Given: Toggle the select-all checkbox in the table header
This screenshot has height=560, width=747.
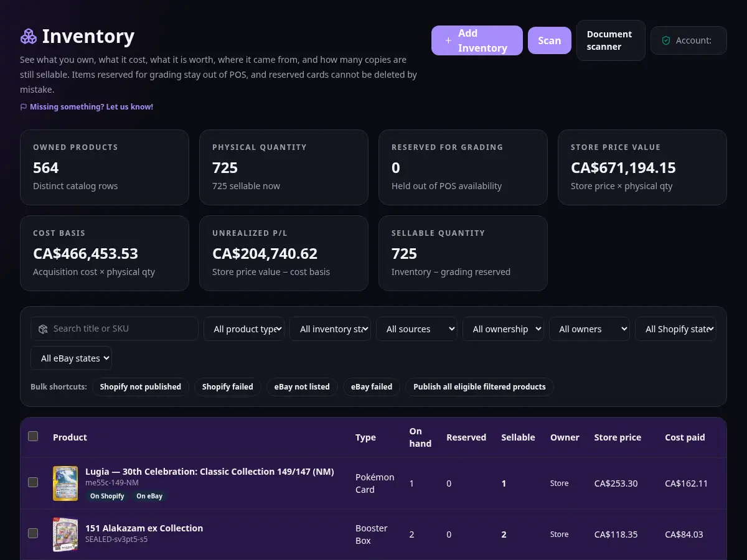Looking at the screenshot, I should pos(33,436).
